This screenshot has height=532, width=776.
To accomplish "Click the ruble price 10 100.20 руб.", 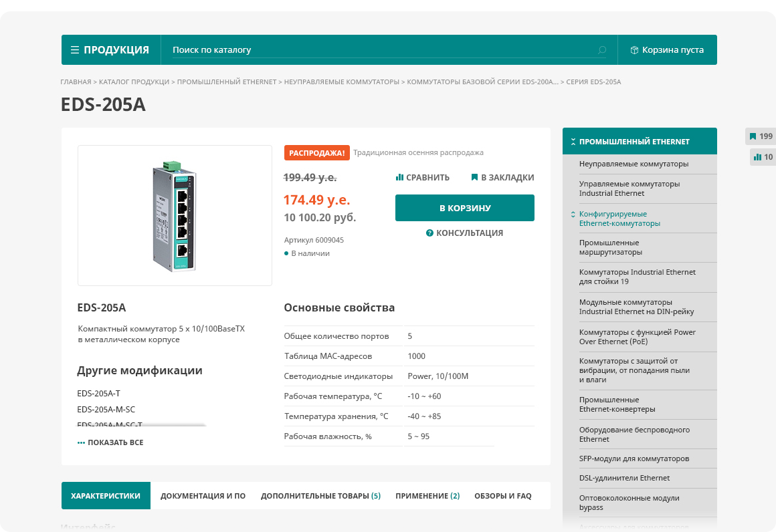I will [320, 218].
